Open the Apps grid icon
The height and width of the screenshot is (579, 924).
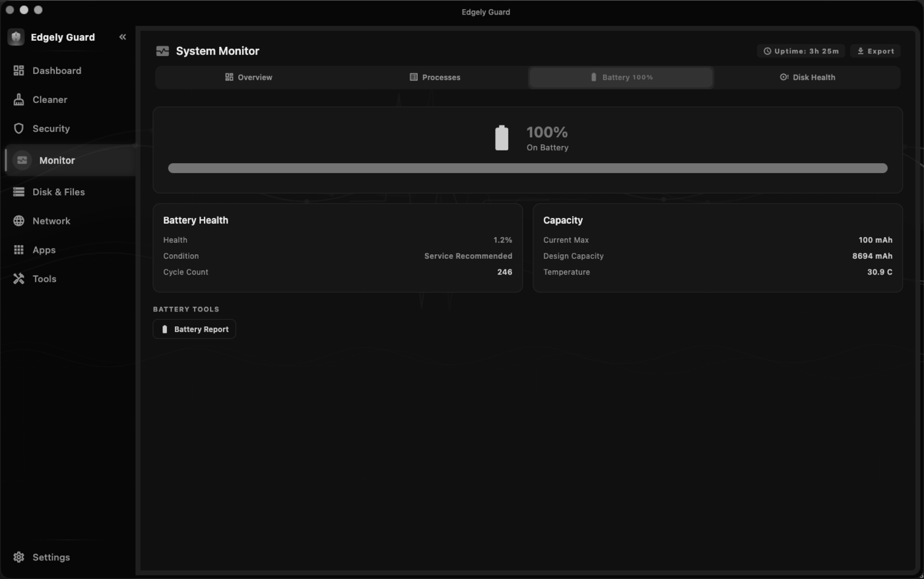18,250
